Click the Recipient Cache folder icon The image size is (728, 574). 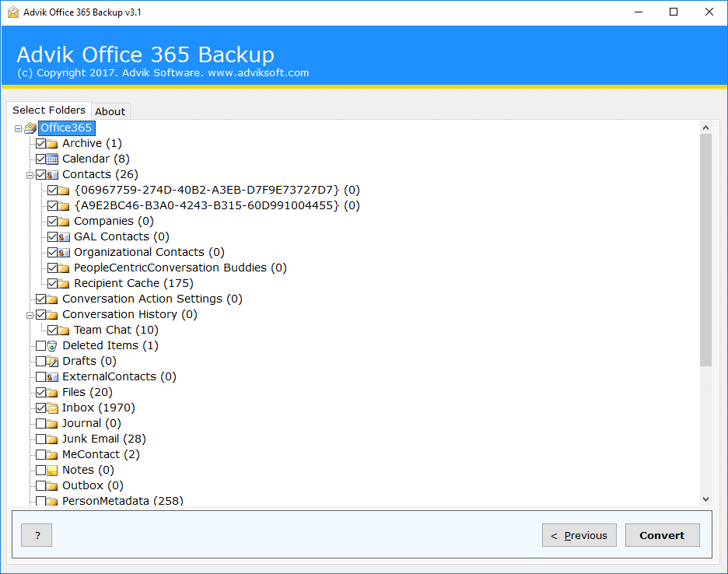[x=64, y=284]
